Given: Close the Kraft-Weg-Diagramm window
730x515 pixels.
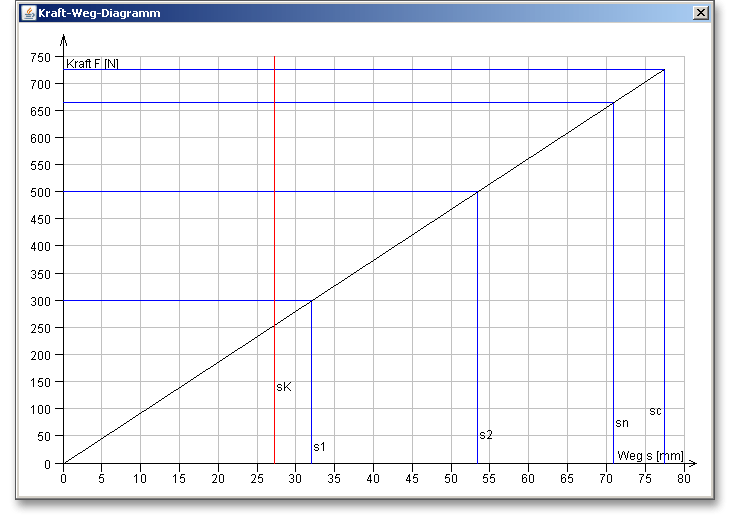Looking at the screenshot, I should click(701, 13).
